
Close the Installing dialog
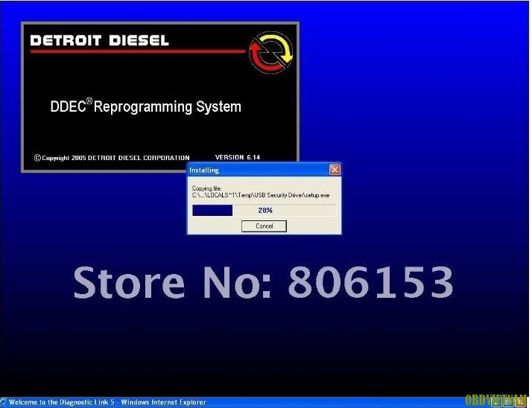click(335, 170)
